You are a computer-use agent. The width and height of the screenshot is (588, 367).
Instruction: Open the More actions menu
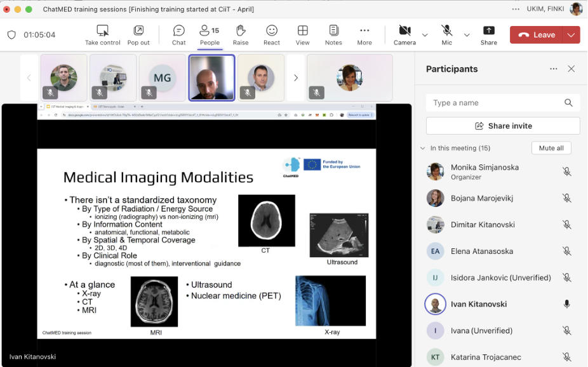364,31
